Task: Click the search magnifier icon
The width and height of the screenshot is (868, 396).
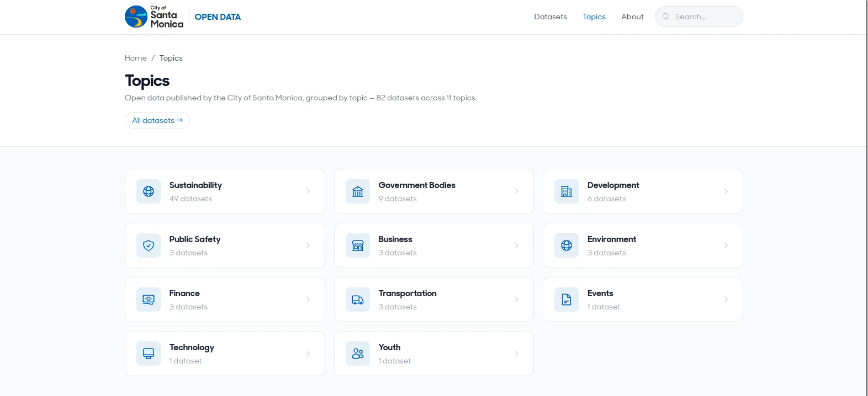Action: pos(666,17)
